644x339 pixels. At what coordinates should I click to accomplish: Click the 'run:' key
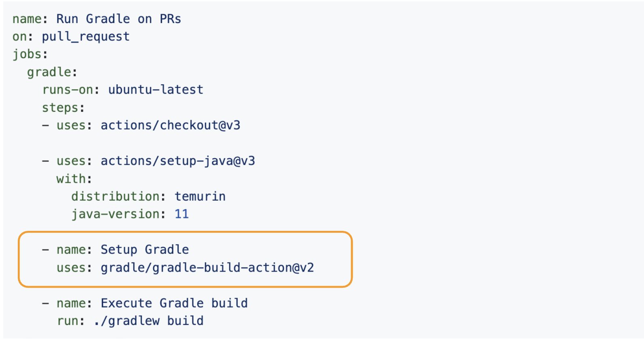[71, 321]
